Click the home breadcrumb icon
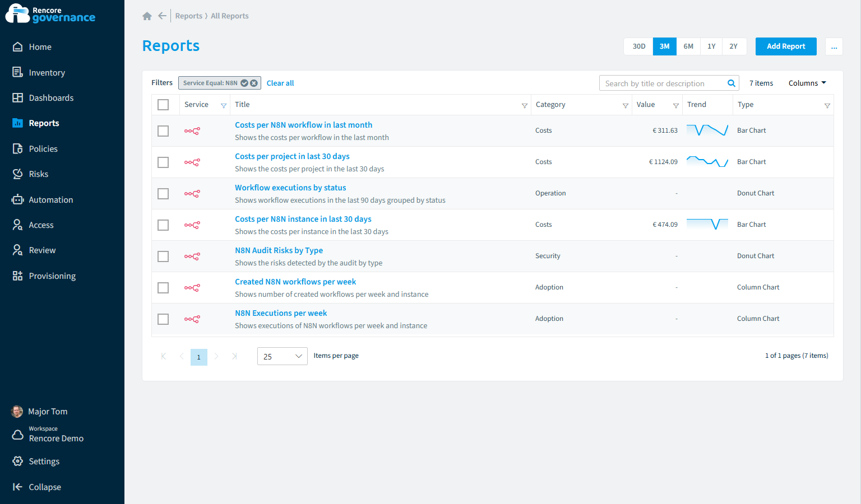This screenshot has height=504, width=861. (x=147, y=16)
